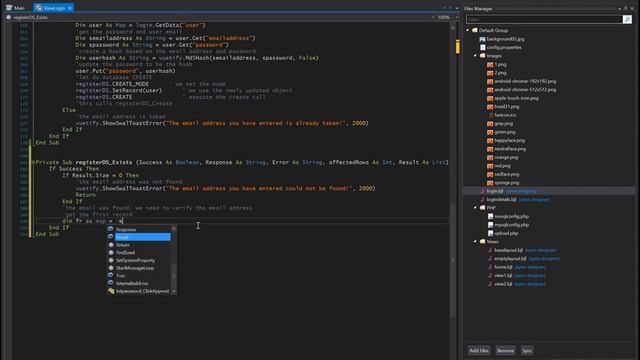640x360 pixels.
Task: Open designer link for emptylayout.bjl
Action: coord(544,259)
